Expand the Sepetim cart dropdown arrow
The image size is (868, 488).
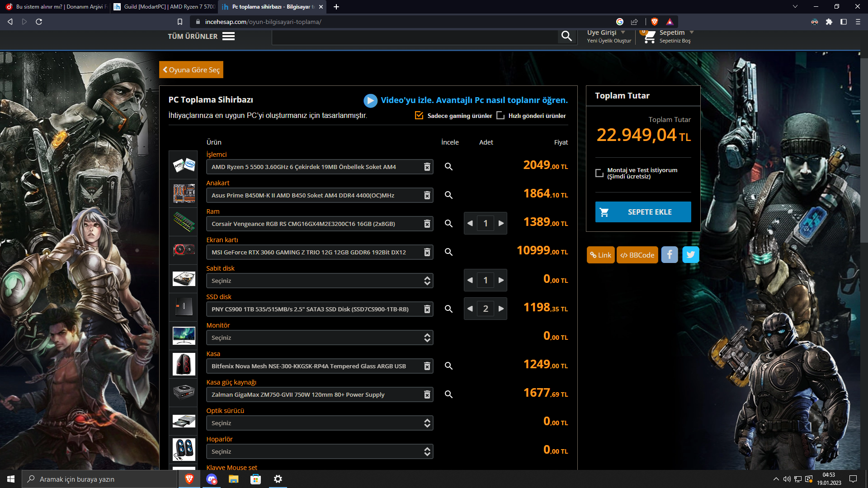[x=692, y=33]
